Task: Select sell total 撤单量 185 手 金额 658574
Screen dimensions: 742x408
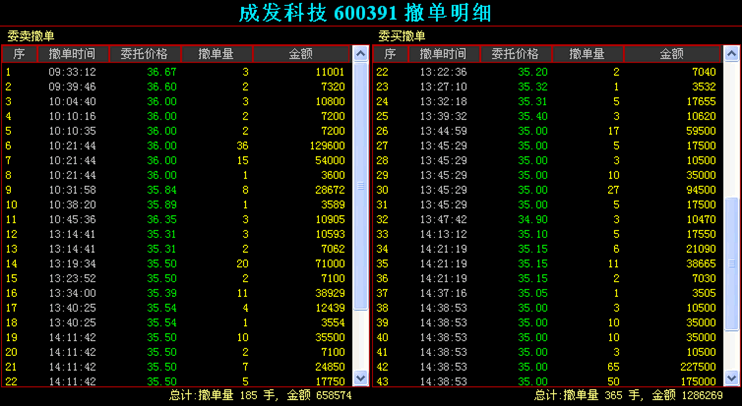Action: [x=261, y=395]
